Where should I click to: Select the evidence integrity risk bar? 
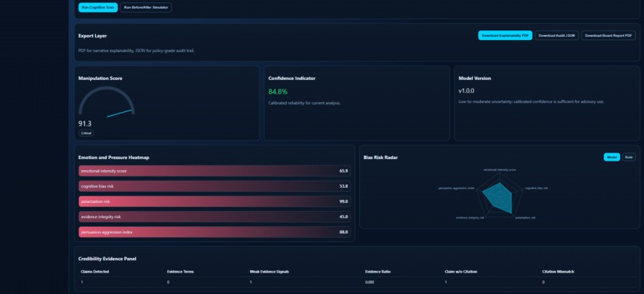point(214,217)
